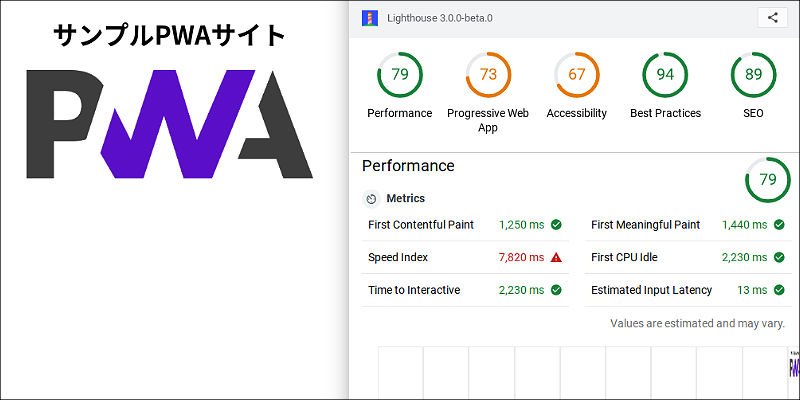
Task: Click the large Performance section gauge 79
Action: click(x=768, y=180)
